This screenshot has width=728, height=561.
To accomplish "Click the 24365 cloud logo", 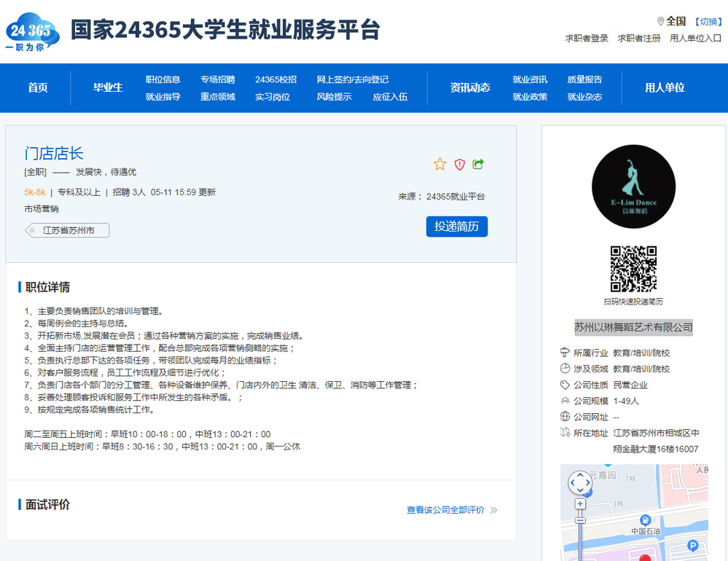I will click(x=32, y=33).
